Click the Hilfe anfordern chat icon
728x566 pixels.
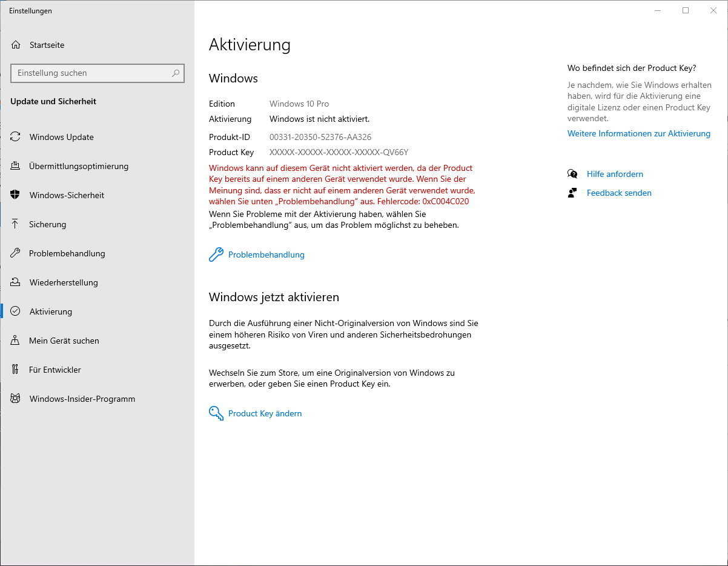[572, 174]
